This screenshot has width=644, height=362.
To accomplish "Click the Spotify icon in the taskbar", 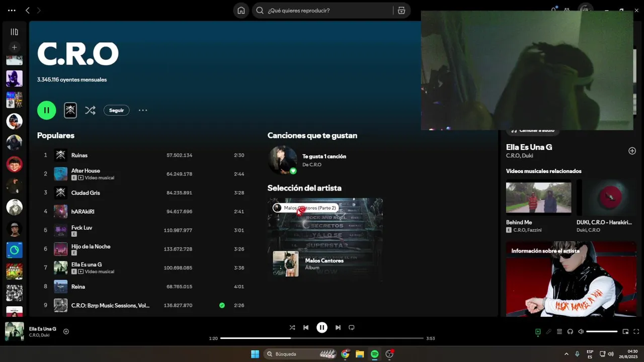I will click(374, 354).
